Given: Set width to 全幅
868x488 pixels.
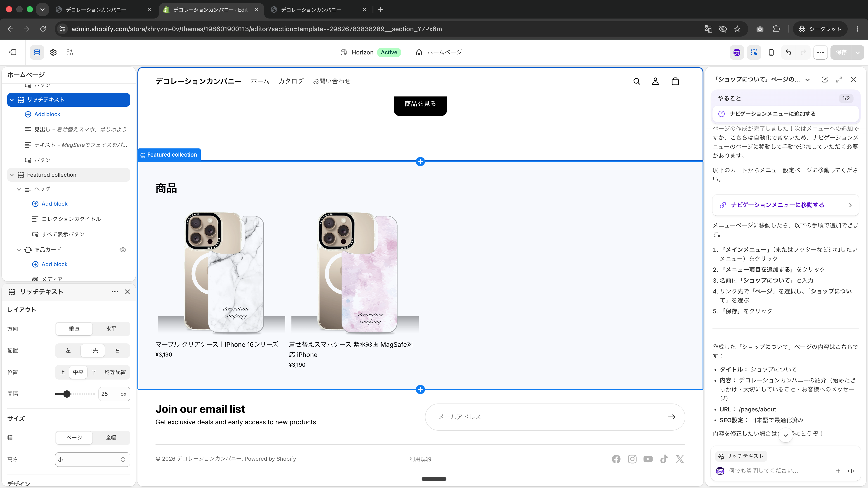Looking at the screenshot, I should pyautogui.click(x=111, y=437).
